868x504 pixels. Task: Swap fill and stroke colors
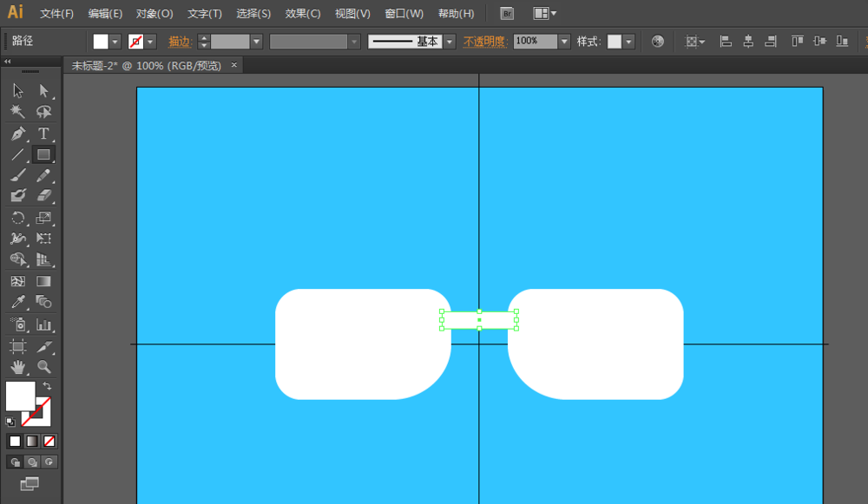[x=47, y=386]
